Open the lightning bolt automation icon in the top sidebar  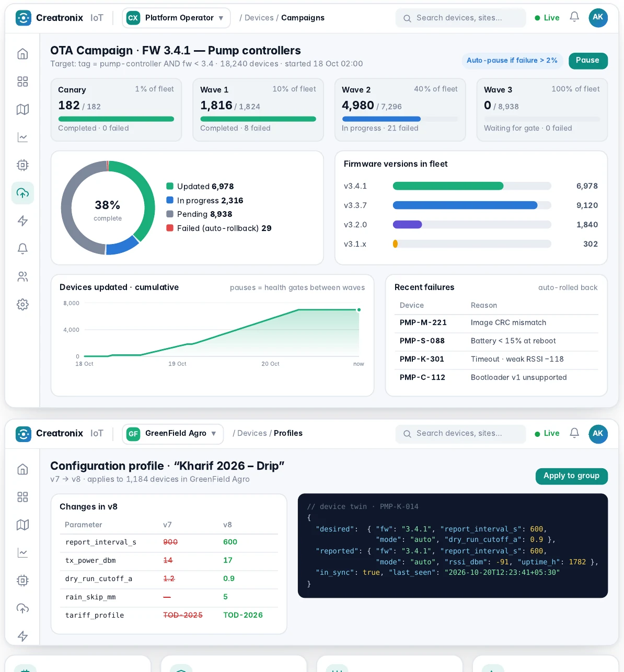coord(22,221)
